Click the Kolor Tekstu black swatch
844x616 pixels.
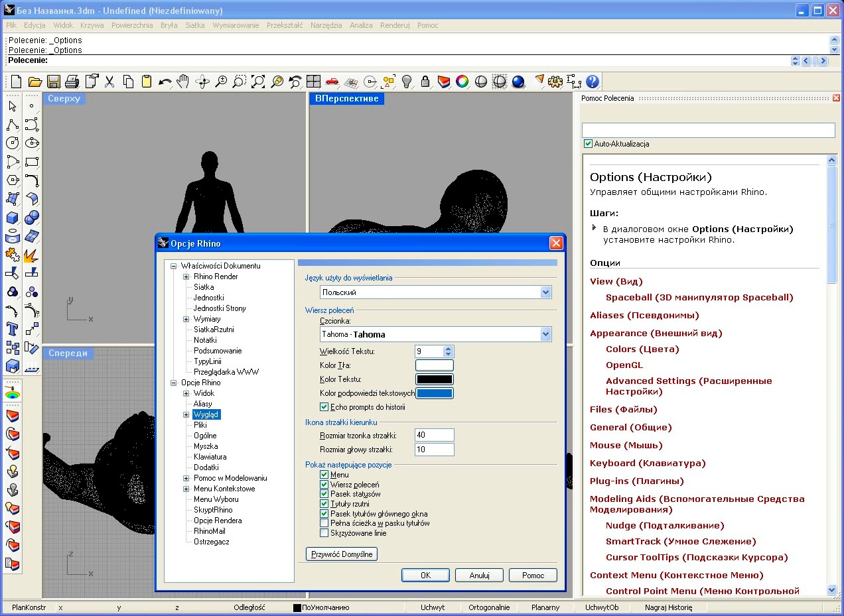click(434, 379)
